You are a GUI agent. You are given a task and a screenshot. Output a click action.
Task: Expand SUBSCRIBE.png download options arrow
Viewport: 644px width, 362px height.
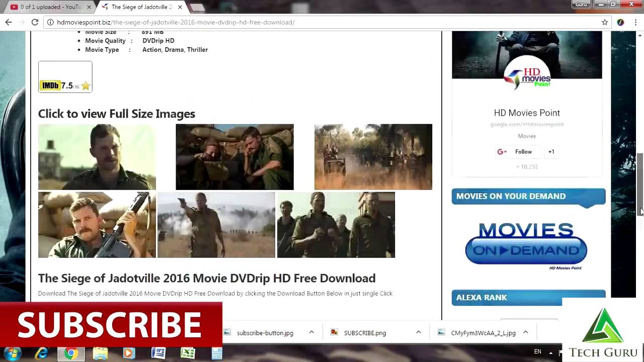418,332
